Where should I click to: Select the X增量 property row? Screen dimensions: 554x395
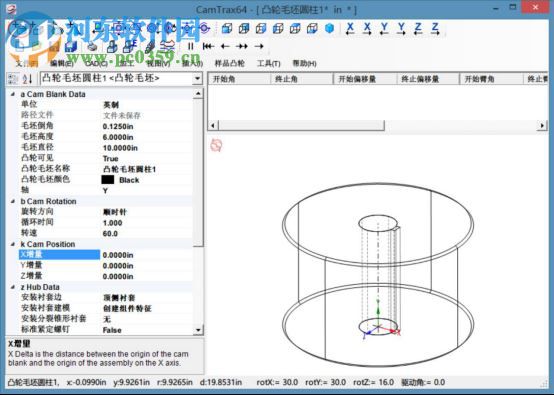click(106, 255)
